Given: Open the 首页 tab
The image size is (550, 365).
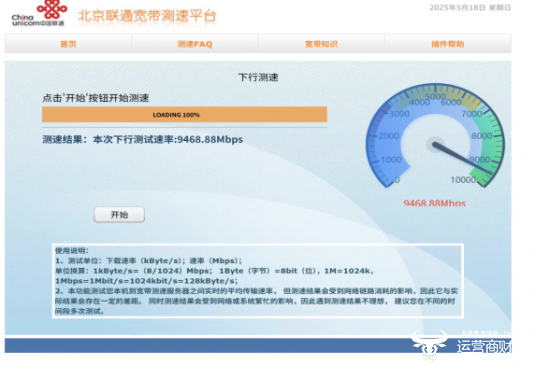Looking at the screenshot, I should 68,44.
